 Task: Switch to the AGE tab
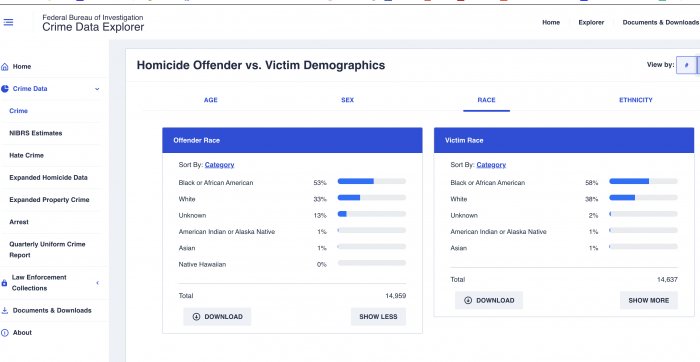[x=211, y=100]
